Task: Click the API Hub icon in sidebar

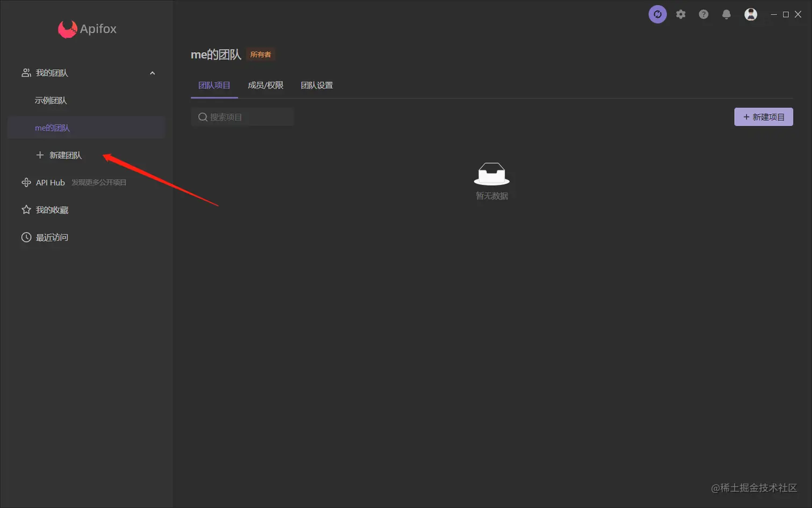Action: click(x=26, y=182)
